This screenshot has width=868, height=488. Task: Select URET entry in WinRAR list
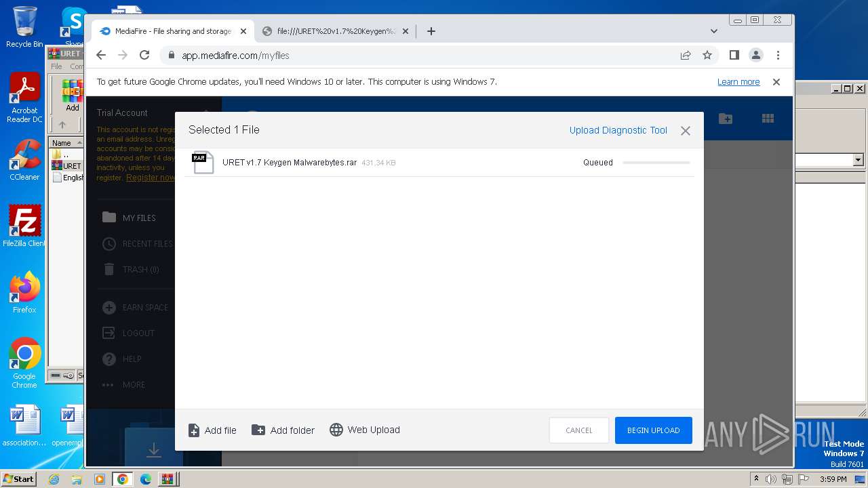pos(66,165)
